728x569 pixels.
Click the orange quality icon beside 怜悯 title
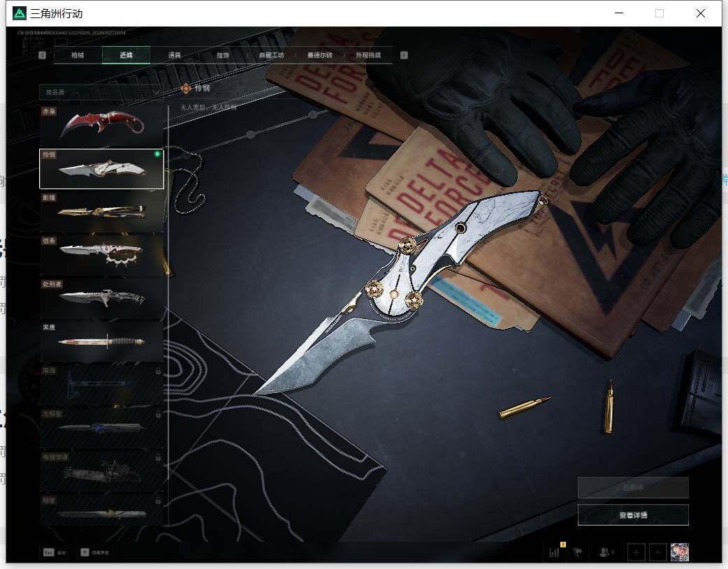pyautogui.click(x=186, y=88)
